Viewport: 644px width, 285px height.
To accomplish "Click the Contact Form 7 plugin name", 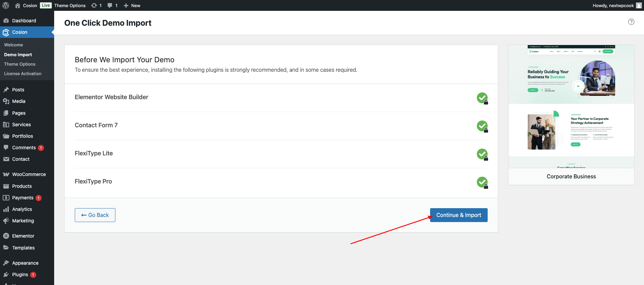I will point(96,125).
